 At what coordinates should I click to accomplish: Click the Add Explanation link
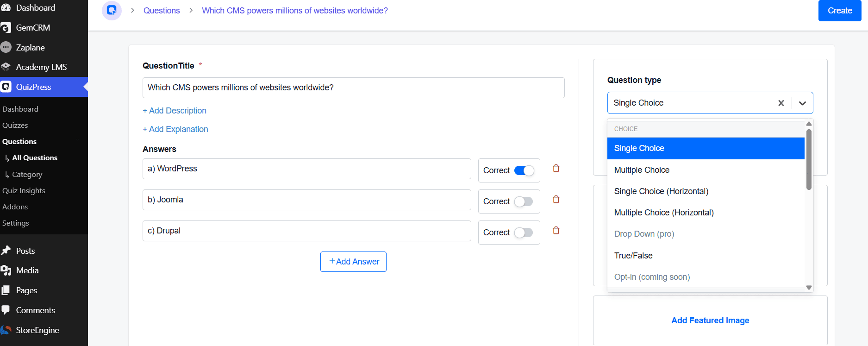click(x=175, y=129)
